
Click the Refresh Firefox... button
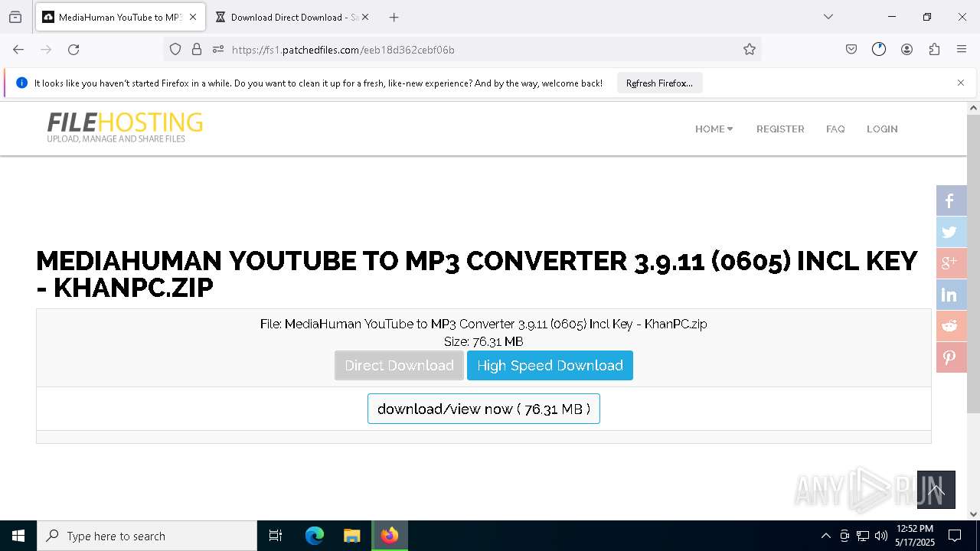(x=659, y=83)
